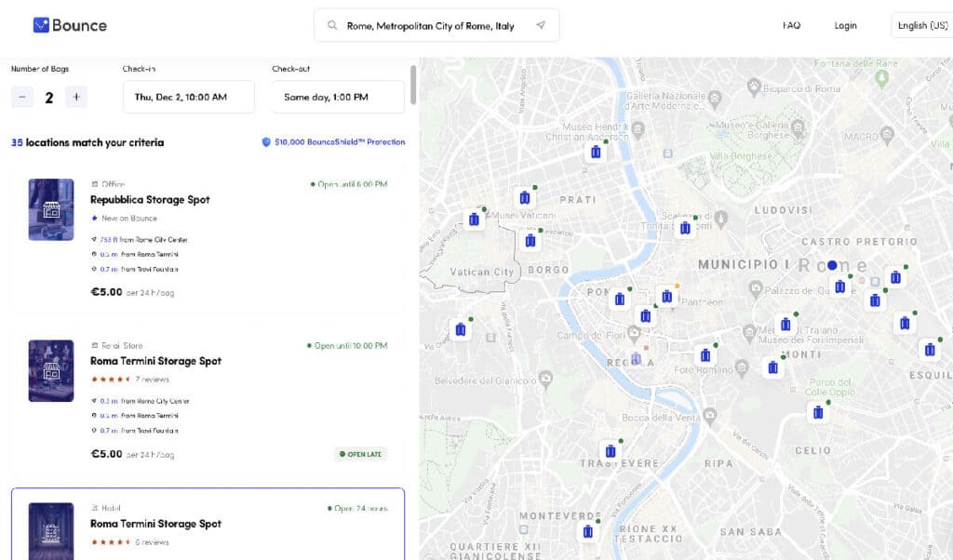
Task: Open the FAQ page
Action: pyautogui.click(x=791, y=26)
